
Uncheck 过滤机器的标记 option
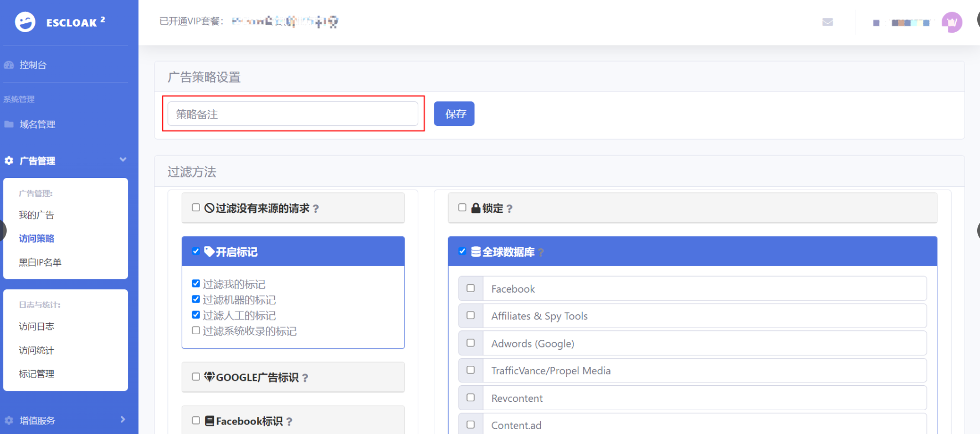(196, 299)
